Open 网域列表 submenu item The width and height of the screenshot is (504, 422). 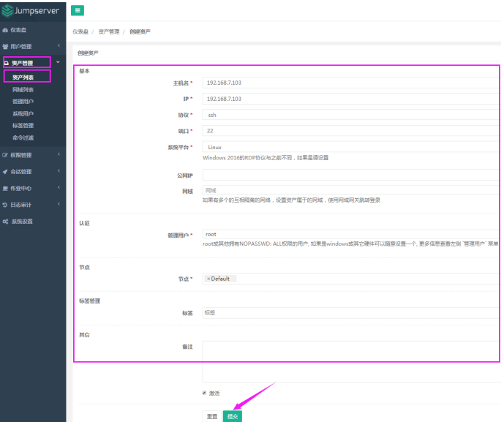(x=23, y=90)
